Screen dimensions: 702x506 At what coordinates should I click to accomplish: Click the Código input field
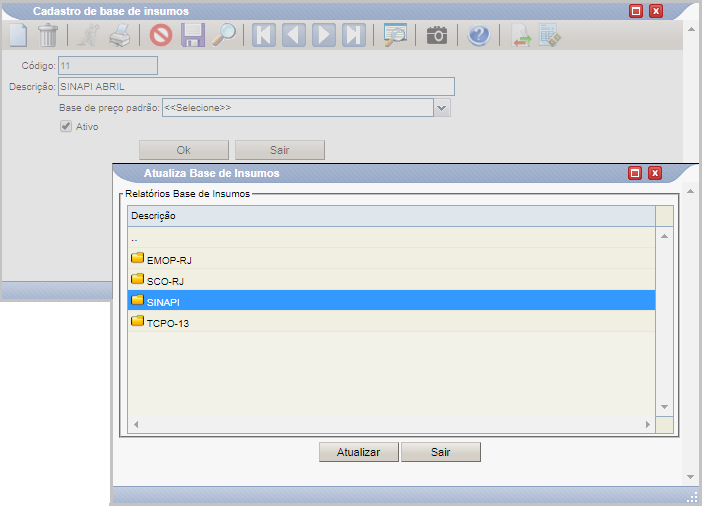pyautogui.click(x=108, y=66)
